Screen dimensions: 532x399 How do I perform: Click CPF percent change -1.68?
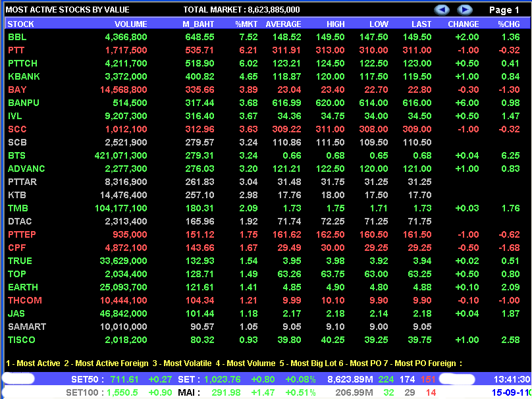[509, 248]
